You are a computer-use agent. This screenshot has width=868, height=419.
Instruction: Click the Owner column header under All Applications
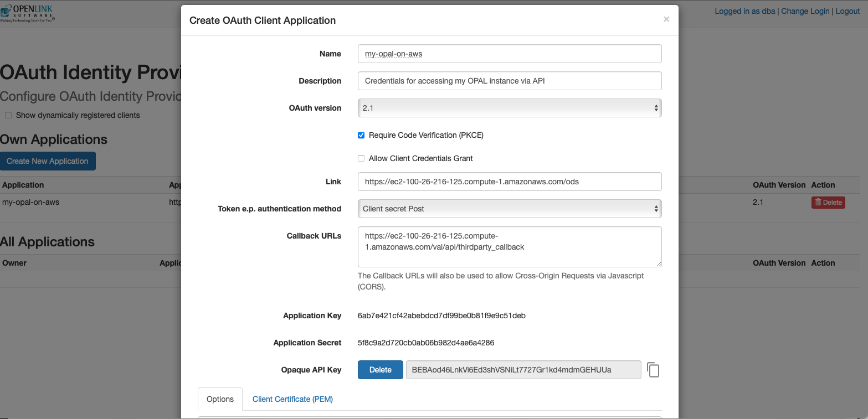point(14,263)
